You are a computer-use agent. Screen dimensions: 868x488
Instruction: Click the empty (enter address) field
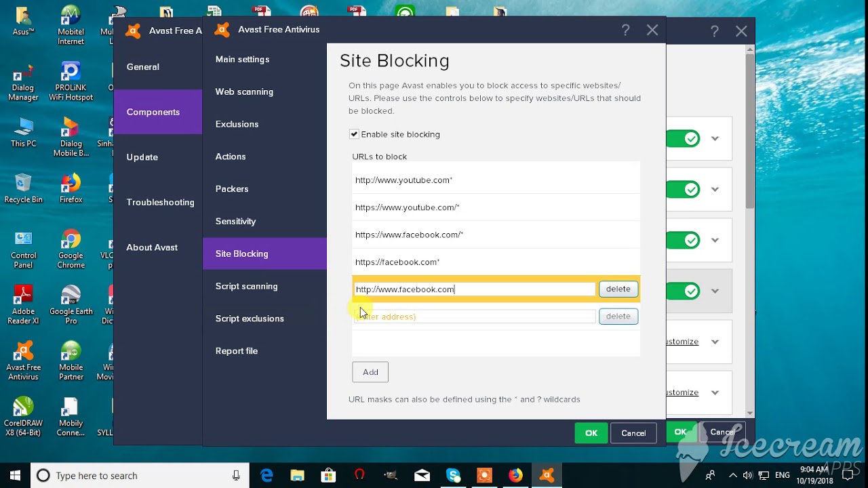pos(475,317)
